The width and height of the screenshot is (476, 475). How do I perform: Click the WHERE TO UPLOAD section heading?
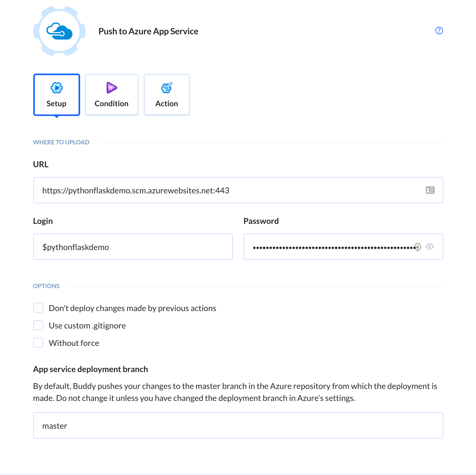pyautogui.click(x=61, y=142)
